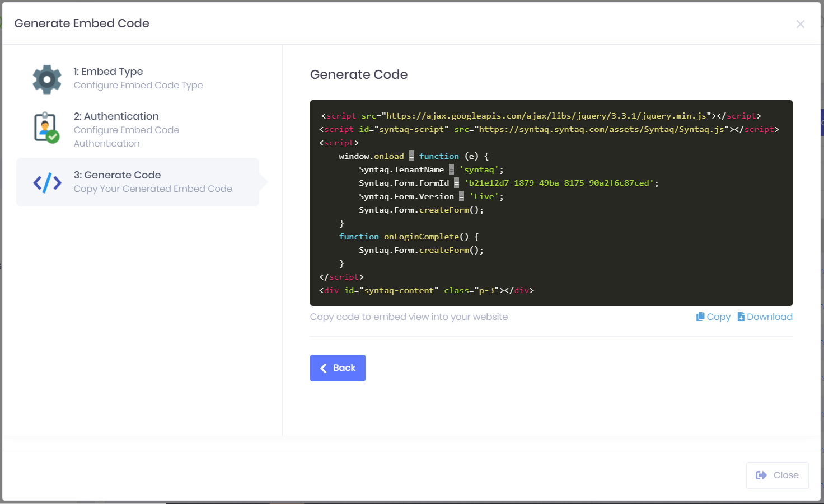
Task: Click the FormId GUID string in the code
Action: coord(559,183)
